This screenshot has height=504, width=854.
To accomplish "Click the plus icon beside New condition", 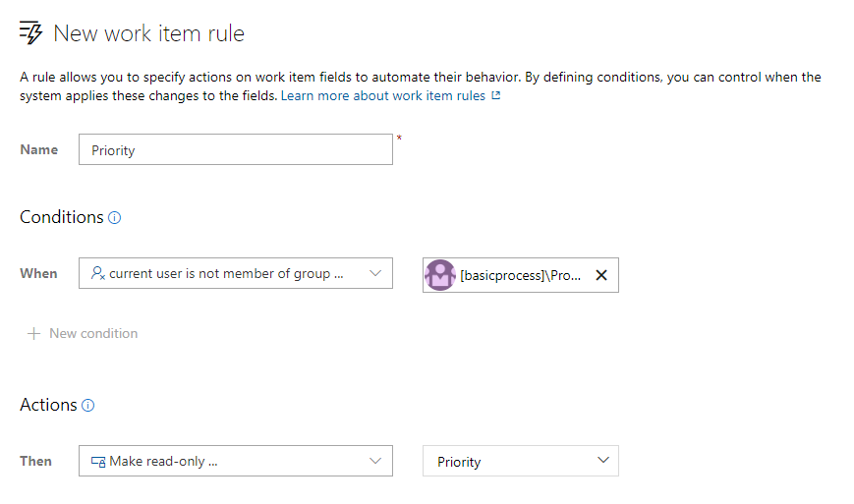I will point(34,333).
